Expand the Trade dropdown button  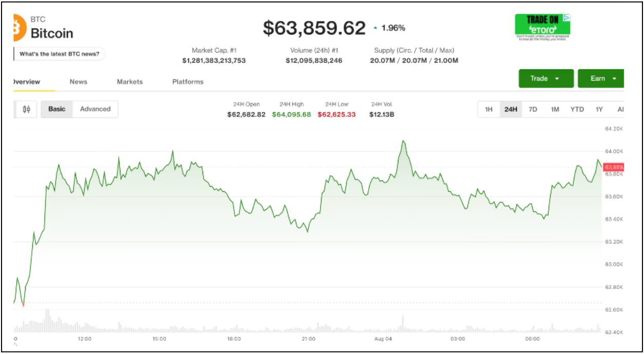point(546,78)
